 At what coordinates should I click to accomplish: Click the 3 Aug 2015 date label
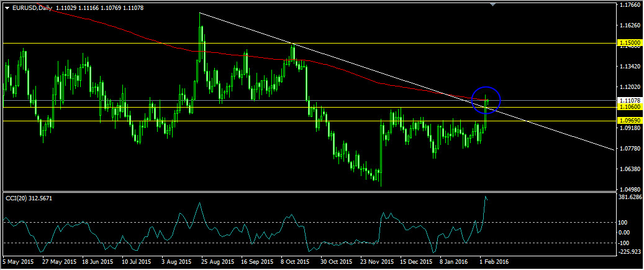pos(178,261)
